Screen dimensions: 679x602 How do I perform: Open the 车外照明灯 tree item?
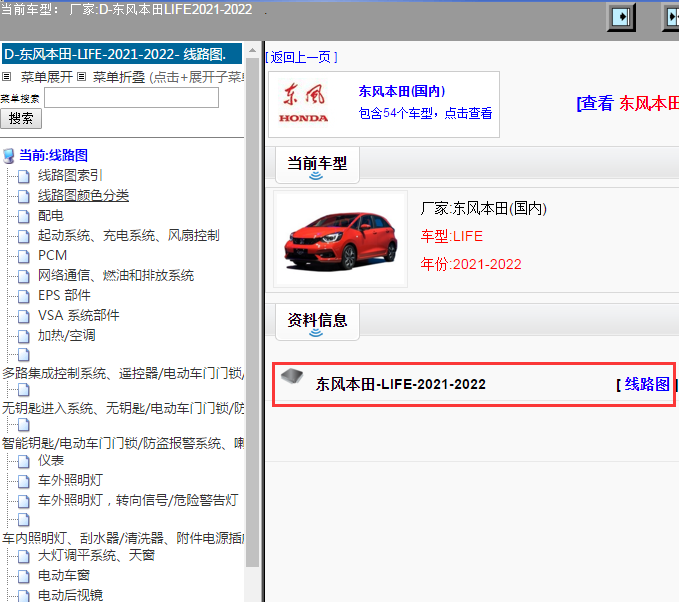70,480
